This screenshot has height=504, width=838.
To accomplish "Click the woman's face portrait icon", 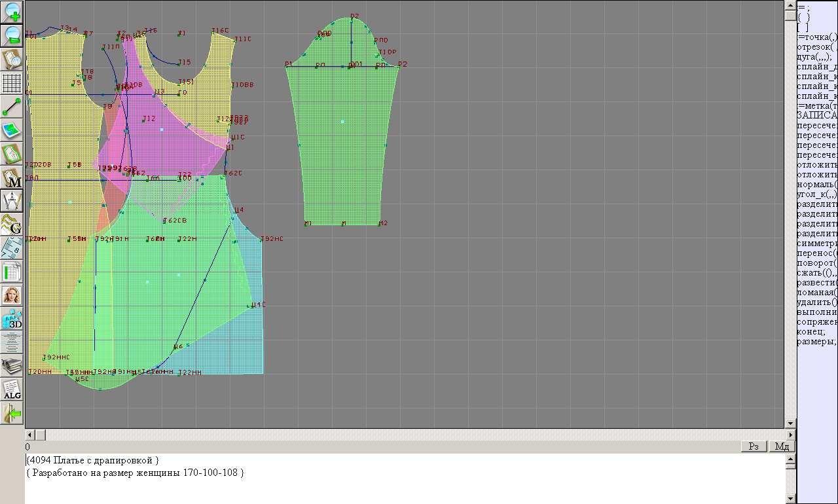I will [x=12, y=295].
